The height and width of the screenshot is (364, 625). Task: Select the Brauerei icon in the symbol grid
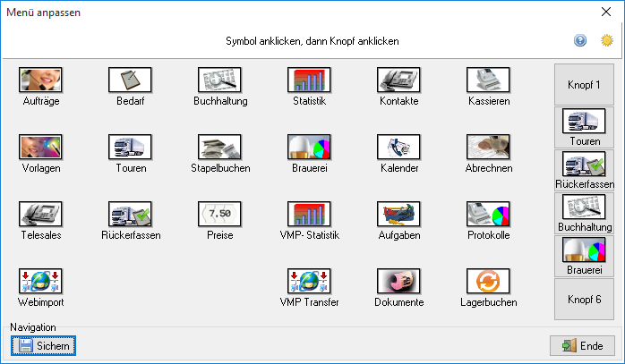click(x=309, y=147)
